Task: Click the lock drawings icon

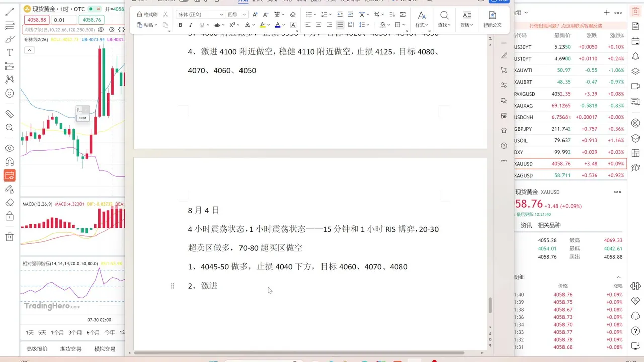Action: tap(9, 216)
